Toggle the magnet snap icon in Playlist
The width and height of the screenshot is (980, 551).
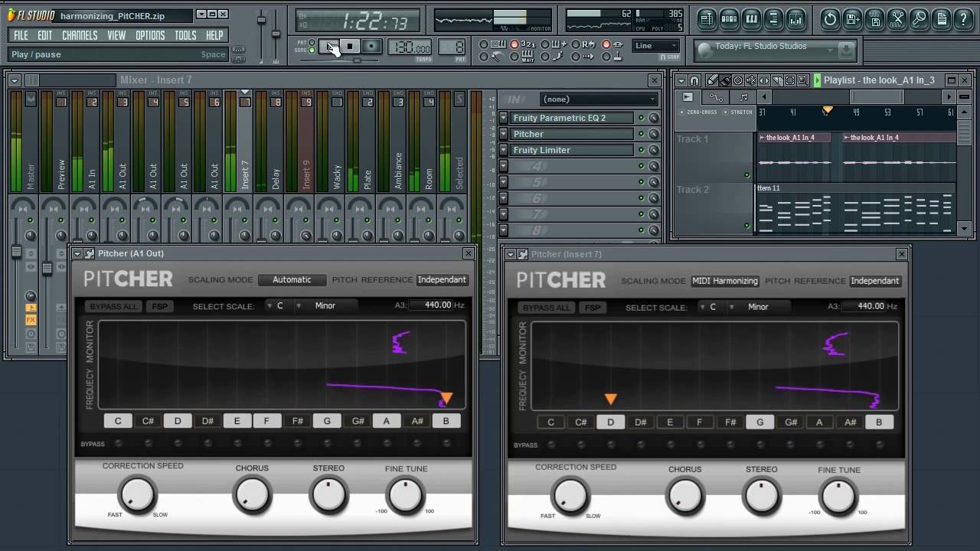tap(694, 80)
